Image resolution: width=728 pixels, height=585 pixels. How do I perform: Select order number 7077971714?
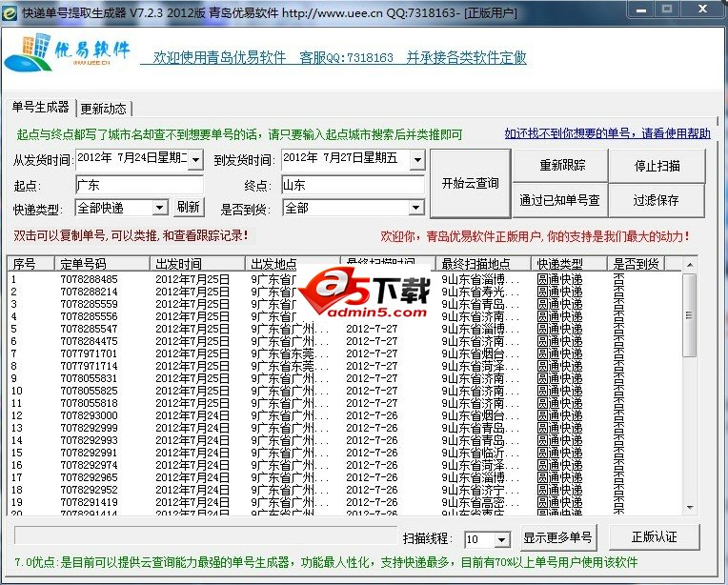coord(90,366)
